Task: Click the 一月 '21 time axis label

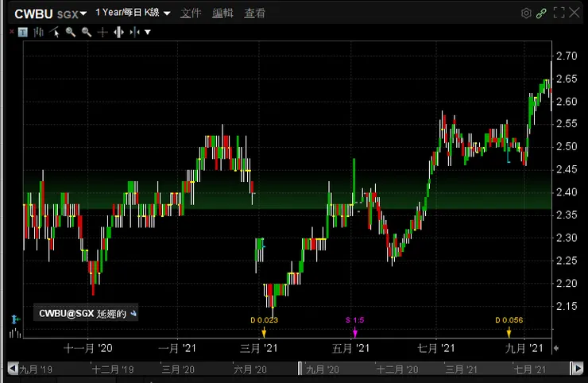Action: point(177,349)
